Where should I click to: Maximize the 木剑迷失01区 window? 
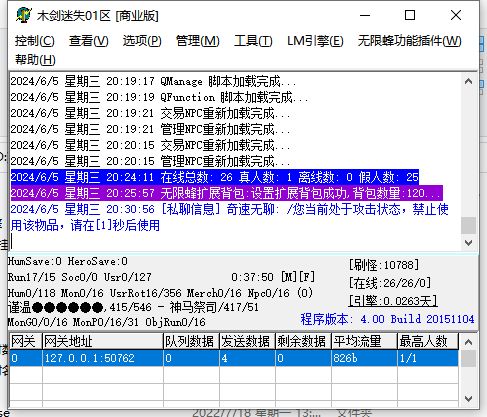410,15
